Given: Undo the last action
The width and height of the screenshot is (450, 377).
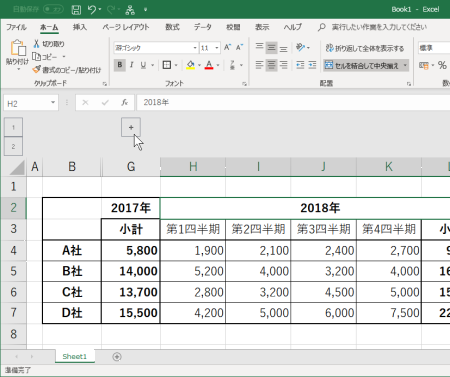Looking at the screenshot, I should [92, 10].
